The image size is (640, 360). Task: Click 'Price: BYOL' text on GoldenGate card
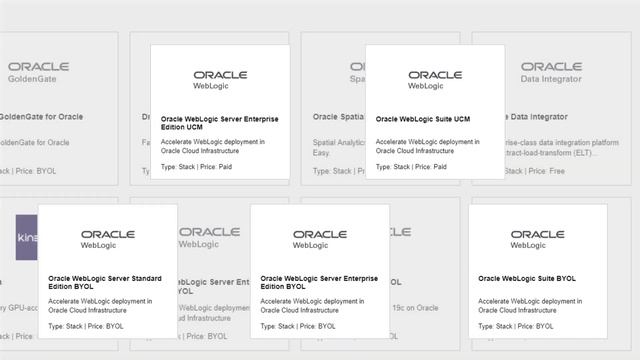pyautogui.click(x=36, y=171)
